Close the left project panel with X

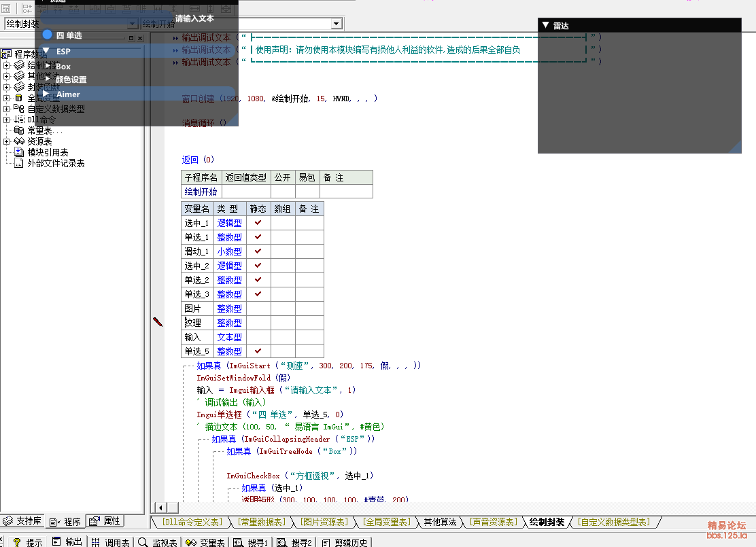point(140,38)
